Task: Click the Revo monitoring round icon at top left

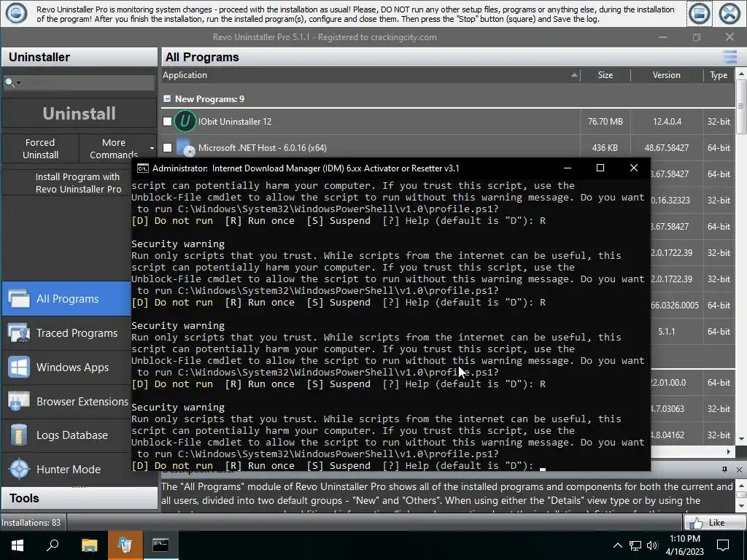Action: (x=16, y=13)
